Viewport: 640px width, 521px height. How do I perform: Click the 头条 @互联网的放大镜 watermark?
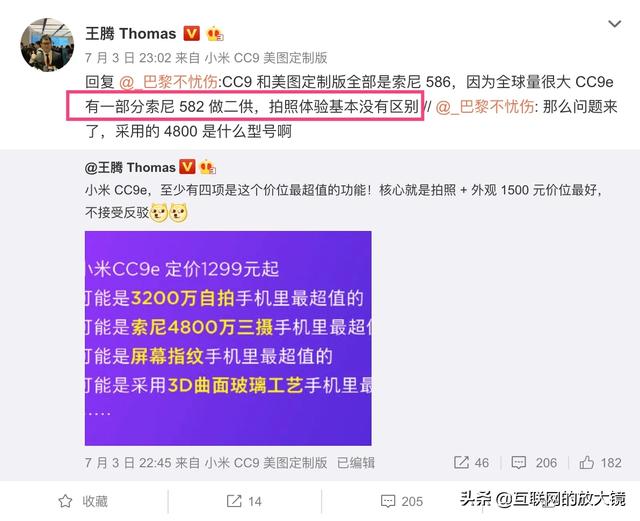pyautogui.click(x=542, y=499)
